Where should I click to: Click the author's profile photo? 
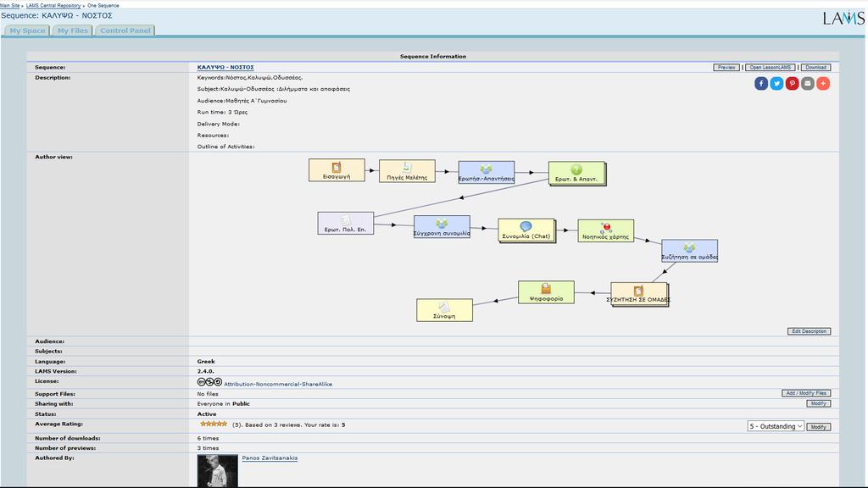click(x=218, y=471)
